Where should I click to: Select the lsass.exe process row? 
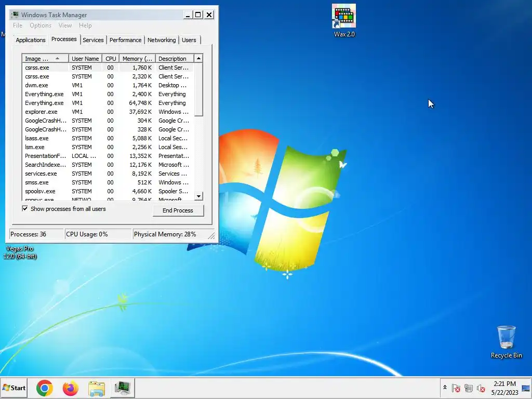click(x=108, y=138)
